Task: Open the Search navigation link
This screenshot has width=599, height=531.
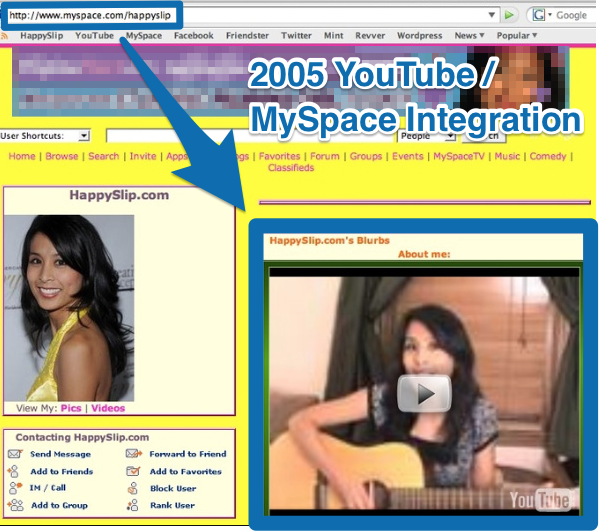Action: point(104,156)
